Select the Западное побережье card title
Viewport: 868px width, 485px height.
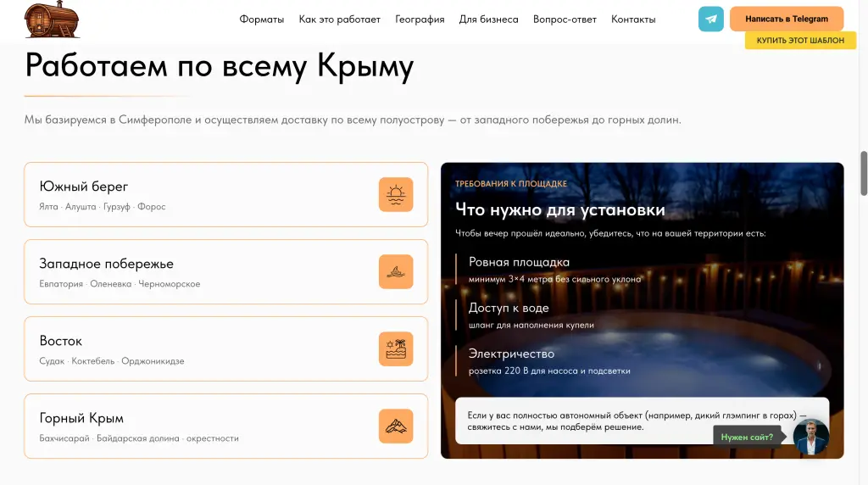pyautogui.click(x=106, y=264)
